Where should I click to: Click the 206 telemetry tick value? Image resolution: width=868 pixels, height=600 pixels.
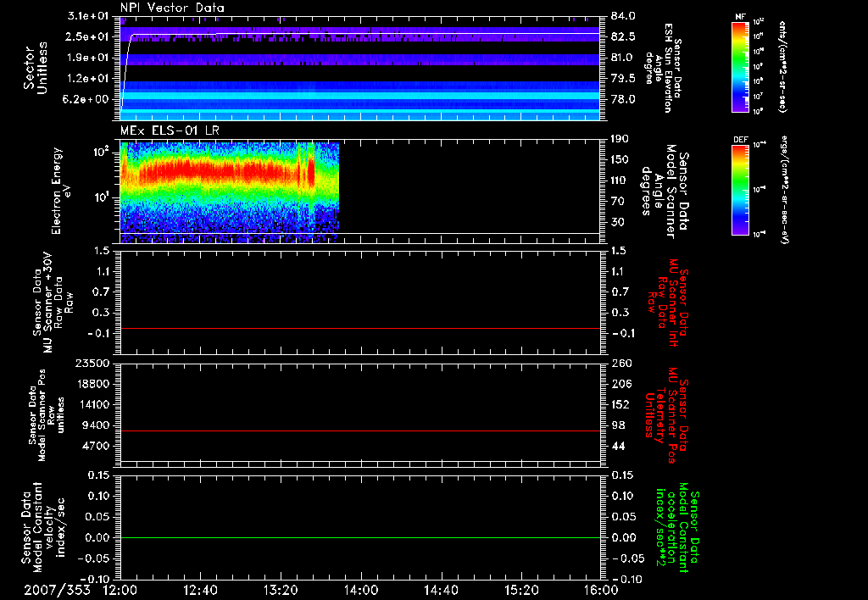620,384
